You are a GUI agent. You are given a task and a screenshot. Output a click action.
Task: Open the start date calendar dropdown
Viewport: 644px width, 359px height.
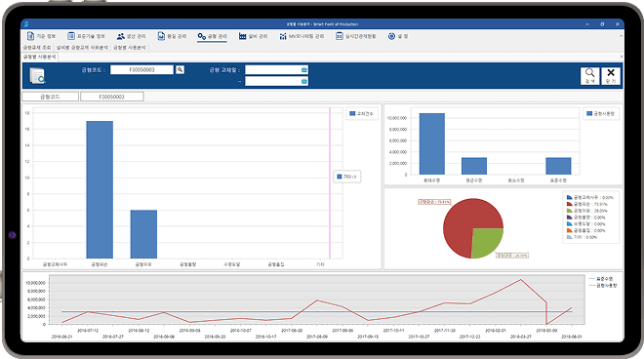coord(304,70)
